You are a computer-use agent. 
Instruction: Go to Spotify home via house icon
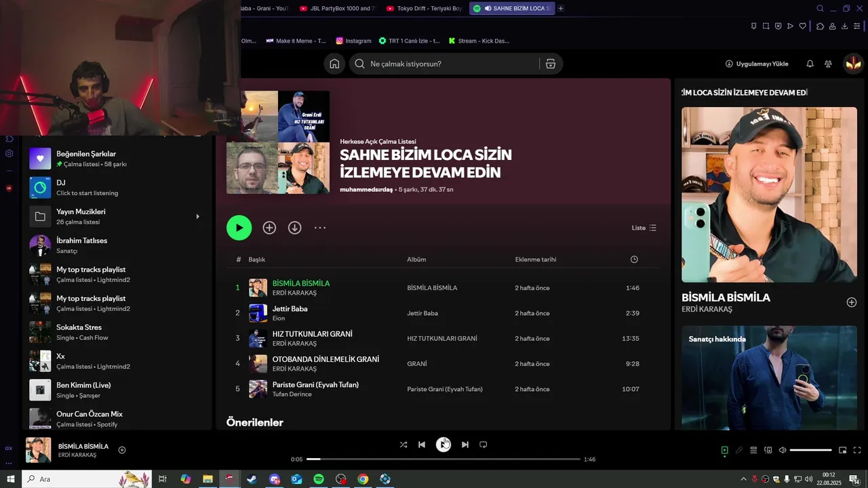pos(334,64)
